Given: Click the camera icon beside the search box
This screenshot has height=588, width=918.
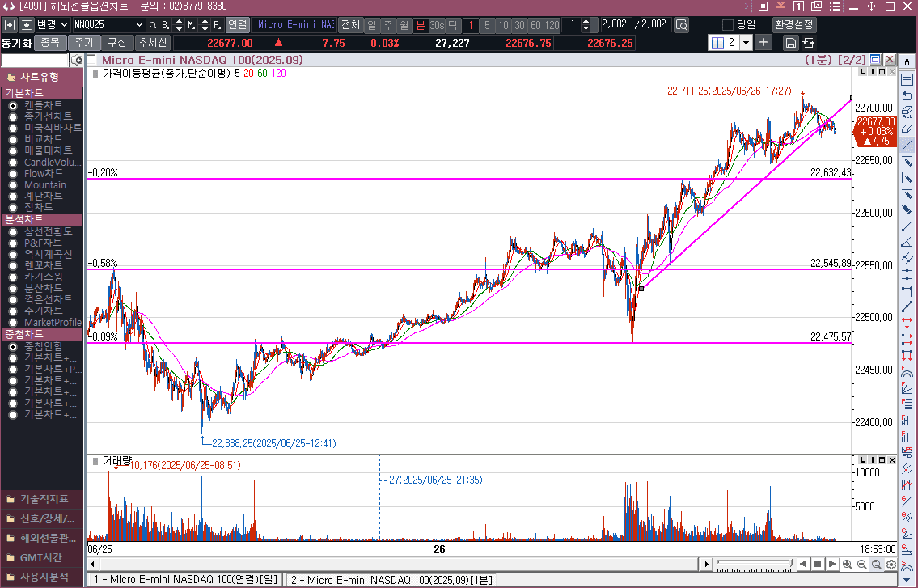Looking at the screenshot, I should pos(77,61).
